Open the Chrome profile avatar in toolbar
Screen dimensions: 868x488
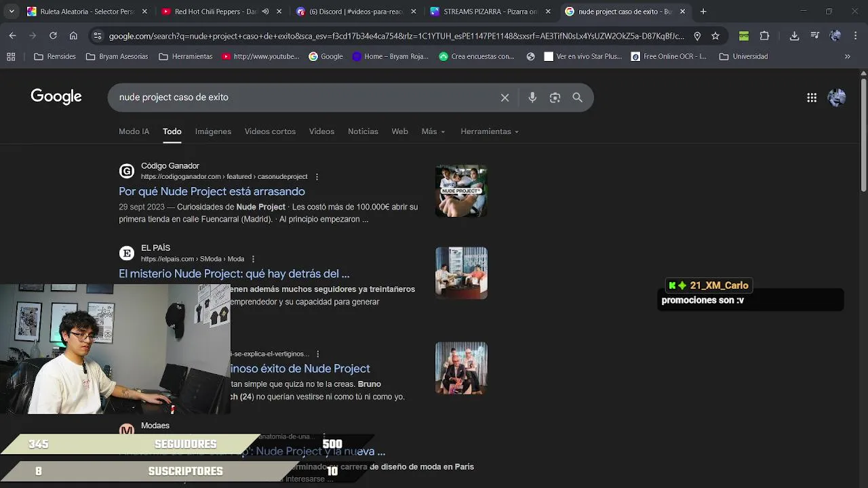click(x=835, y=36)
